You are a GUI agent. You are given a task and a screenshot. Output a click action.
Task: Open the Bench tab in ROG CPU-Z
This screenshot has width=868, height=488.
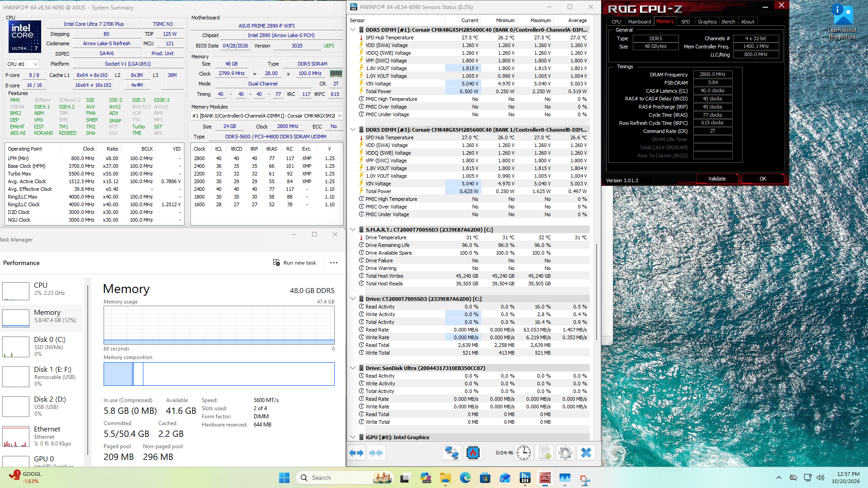728,22
